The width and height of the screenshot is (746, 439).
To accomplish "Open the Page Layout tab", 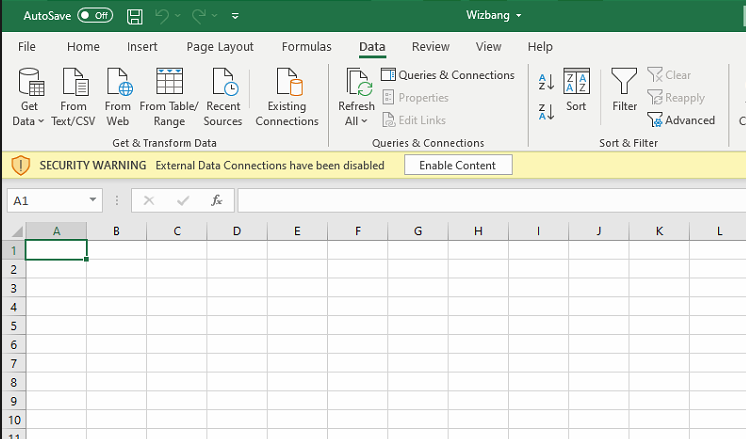I will pyautogui.click(x=220, y=47).
